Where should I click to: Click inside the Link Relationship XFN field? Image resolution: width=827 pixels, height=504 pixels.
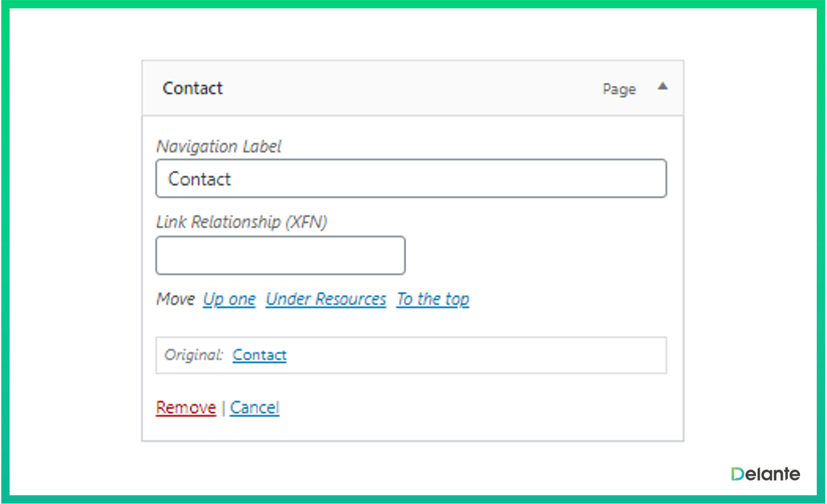coord(280,255)
